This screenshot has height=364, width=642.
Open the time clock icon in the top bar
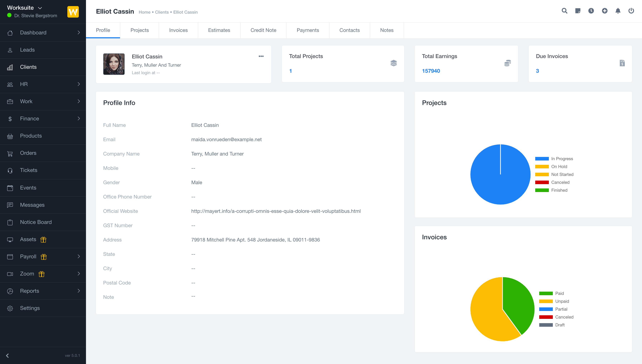pyautogui.click(x=591, y=11)
